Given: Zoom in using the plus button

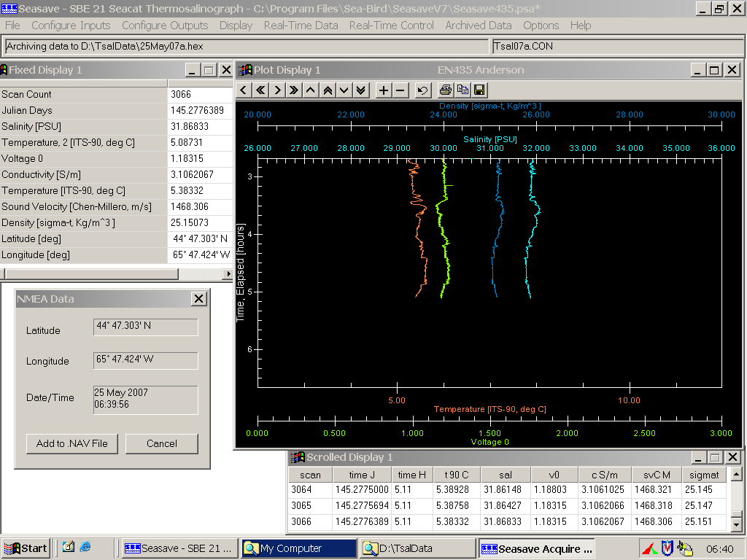Looking at the screenshot, I should [384, 90].
